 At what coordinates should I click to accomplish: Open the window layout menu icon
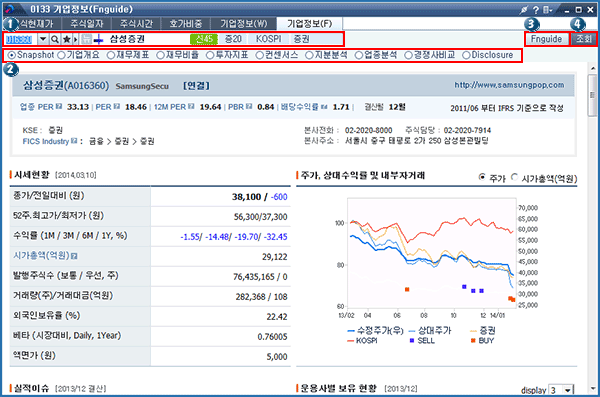[548, 10]
